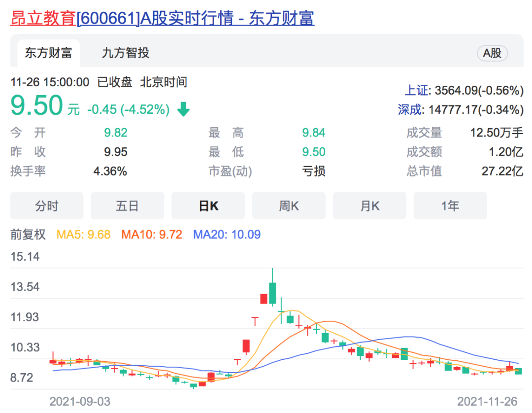Open the 昂立教育 600661 title link

[162, 18]
